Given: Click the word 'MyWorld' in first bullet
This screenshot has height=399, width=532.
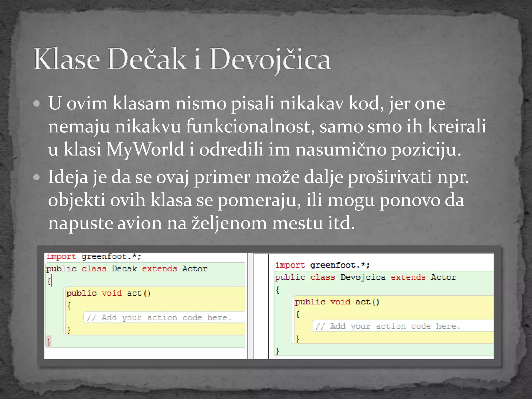Looking at the screenshot, I should (145, 150).
